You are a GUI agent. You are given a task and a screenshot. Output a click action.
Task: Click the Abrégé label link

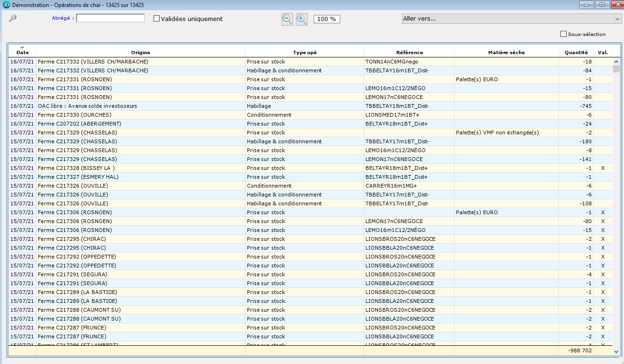coord(63,18)
